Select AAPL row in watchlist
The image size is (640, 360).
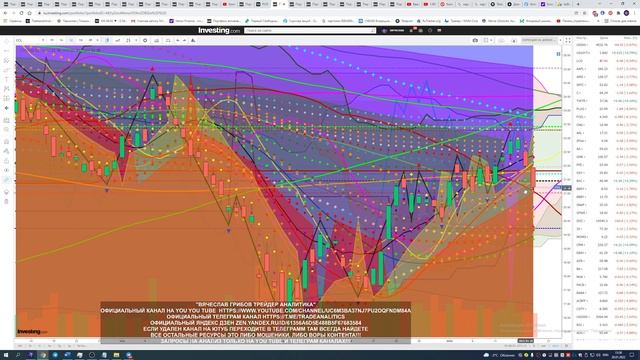point(607,69)
